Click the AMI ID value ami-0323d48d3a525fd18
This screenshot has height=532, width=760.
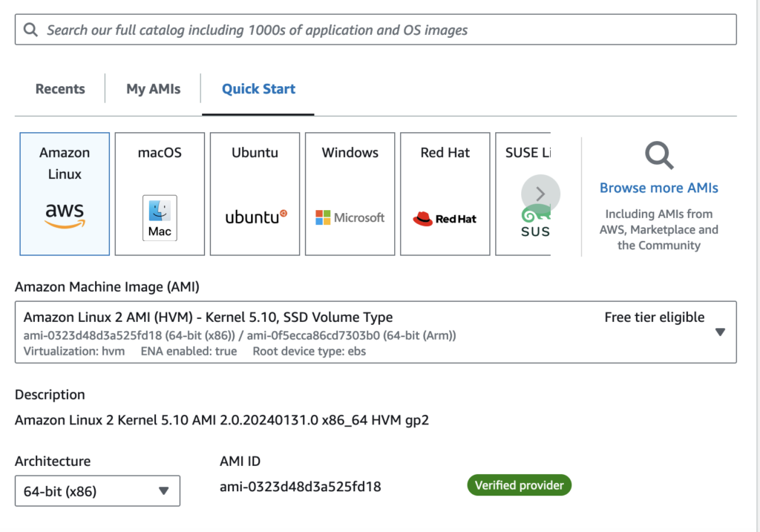(301, 487)
